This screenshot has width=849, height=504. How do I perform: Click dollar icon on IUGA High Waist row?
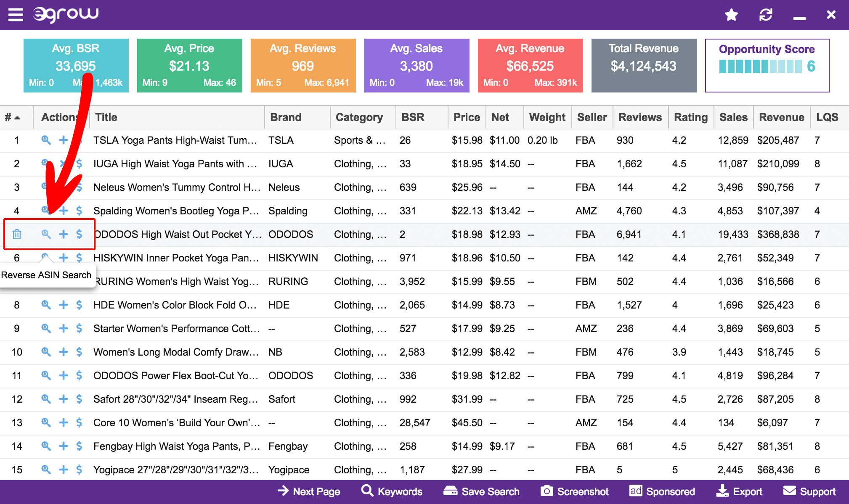click(x=79, y=164)
